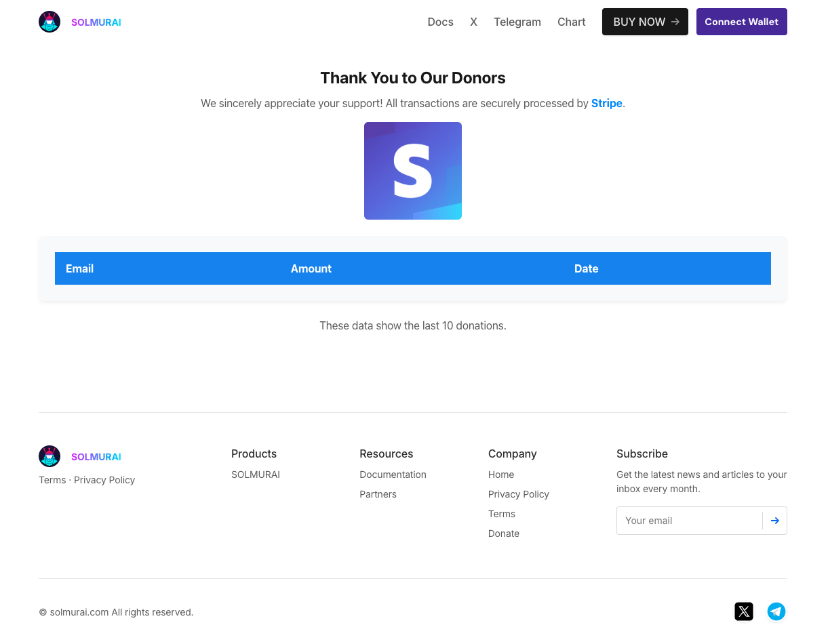Image resolution: width=828 pixels, height=644 pixels.
Task: Open the Documentation link under Resources
Action: pos(393,475)
